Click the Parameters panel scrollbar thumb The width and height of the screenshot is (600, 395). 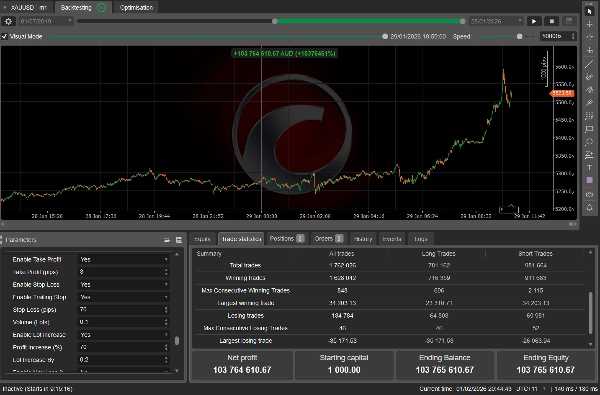click(x=177, y=341)
